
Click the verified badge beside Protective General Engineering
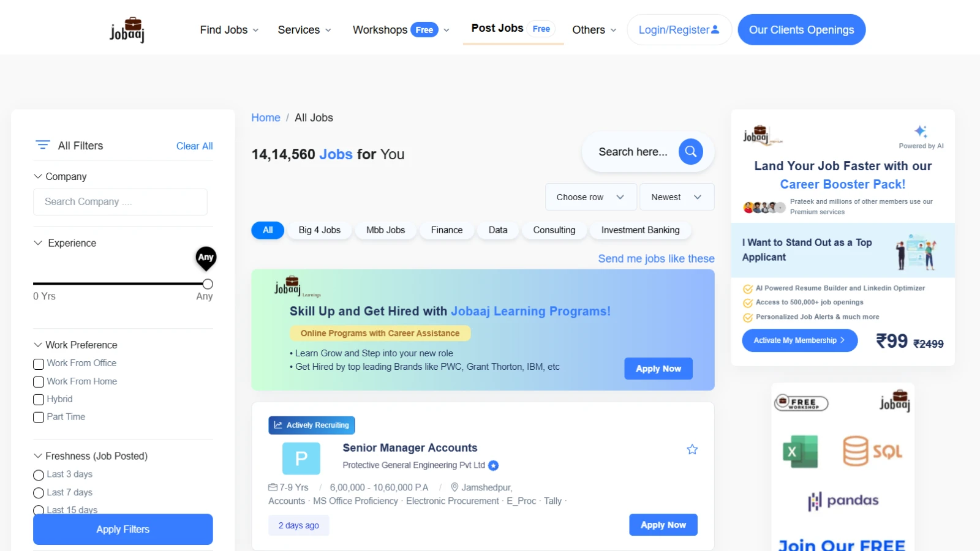click(x=494, y=465)
